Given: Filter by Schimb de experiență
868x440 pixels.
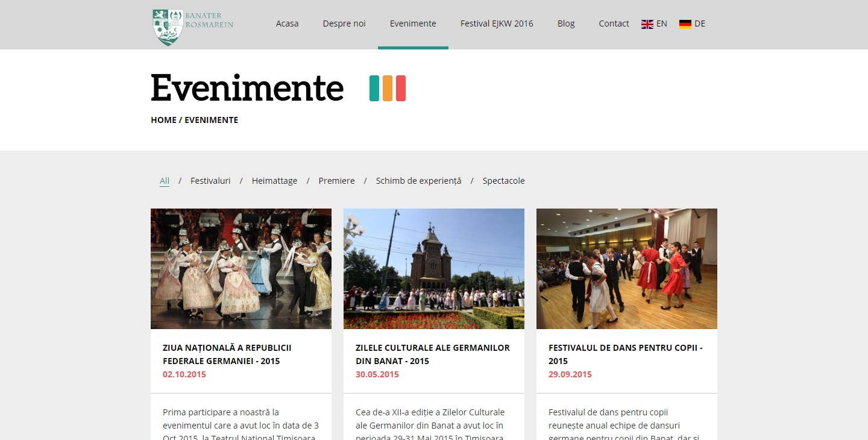Looking at the screenshot, I should (418, 181).
